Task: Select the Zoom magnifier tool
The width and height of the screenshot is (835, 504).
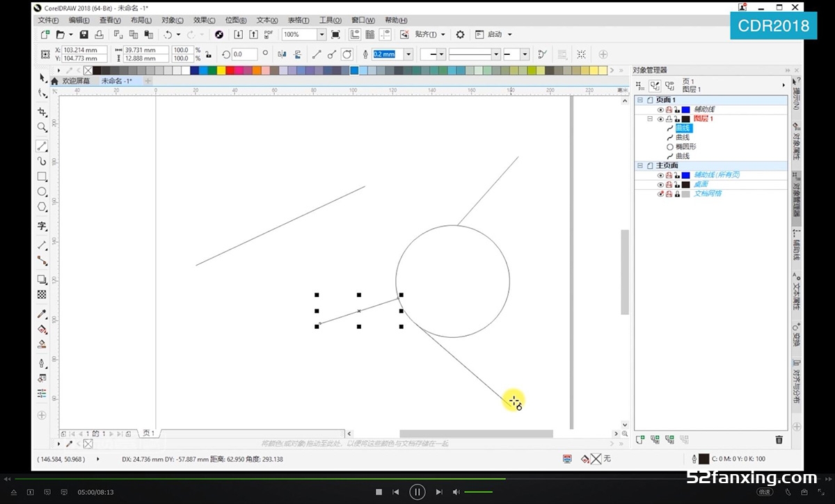Action: pyautogui.click(x=42, y=127)
